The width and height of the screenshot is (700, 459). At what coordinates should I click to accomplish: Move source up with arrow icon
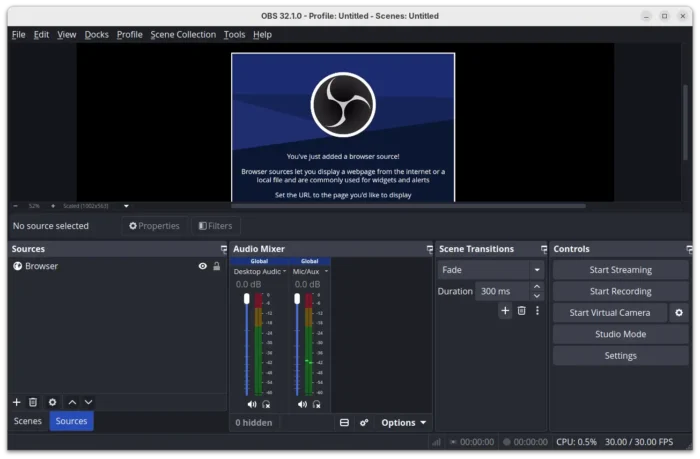(72, 402)
